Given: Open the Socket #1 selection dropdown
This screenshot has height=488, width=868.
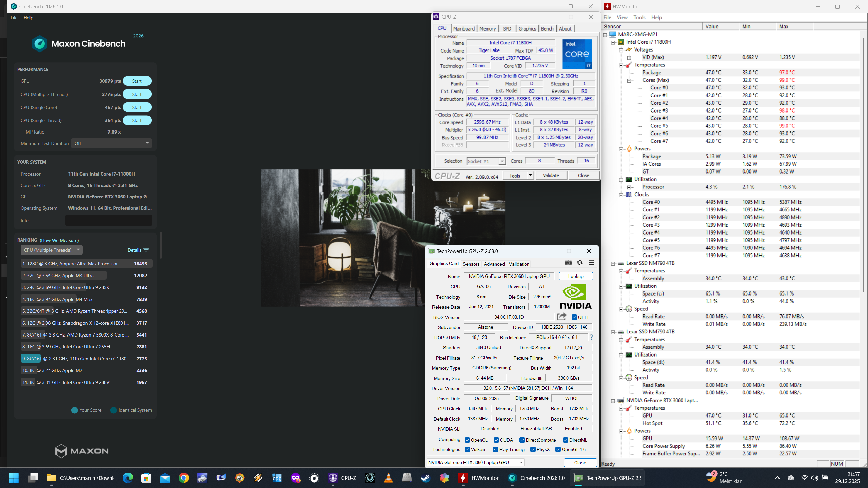Looking at the screenshot, I should [x=486, y=161].
